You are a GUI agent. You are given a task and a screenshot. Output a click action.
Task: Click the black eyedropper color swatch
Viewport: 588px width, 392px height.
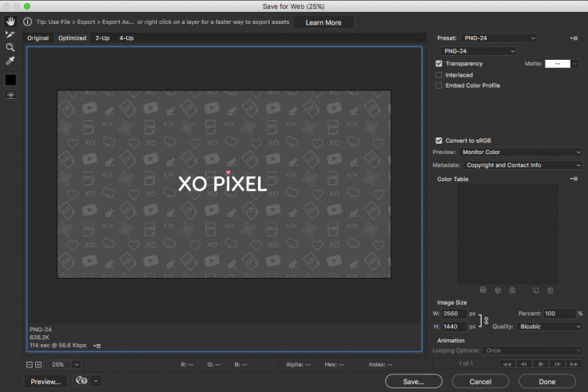(10, 80)
